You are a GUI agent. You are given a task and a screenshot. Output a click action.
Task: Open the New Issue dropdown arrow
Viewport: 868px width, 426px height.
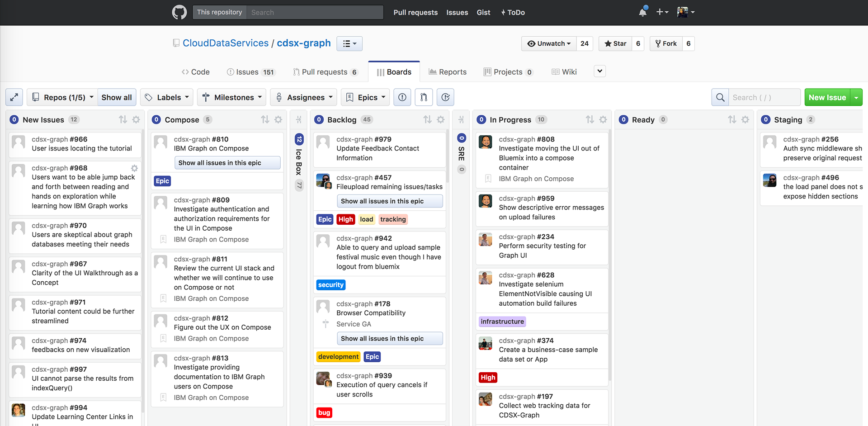(856, 97)
